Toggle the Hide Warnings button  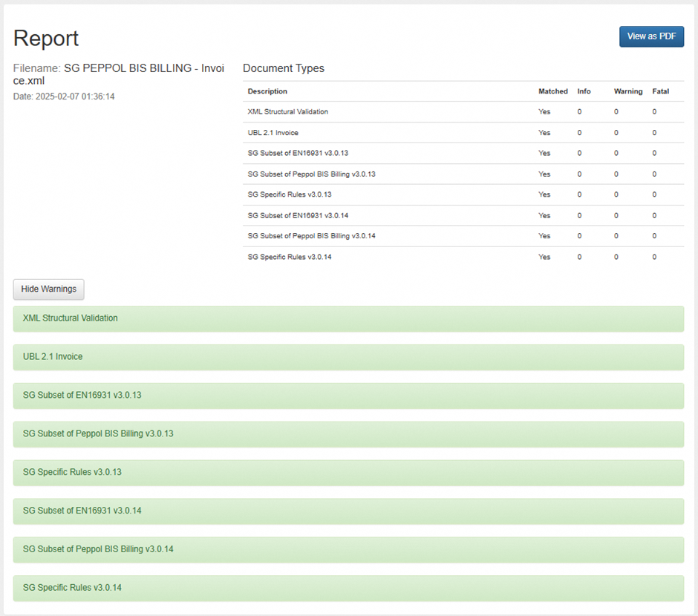click(x=49, y=289)
